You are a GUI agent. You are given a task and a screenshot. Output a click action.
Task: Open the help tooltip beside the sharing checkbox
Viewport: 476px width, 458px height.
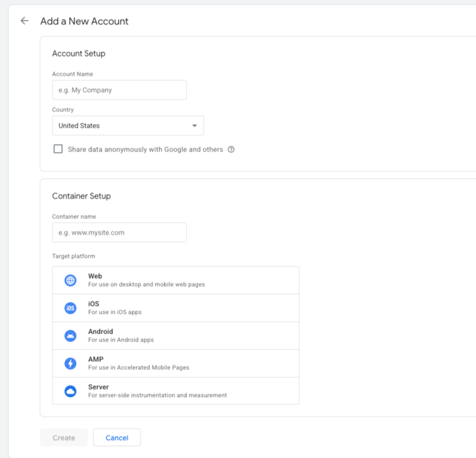[231, 149]
